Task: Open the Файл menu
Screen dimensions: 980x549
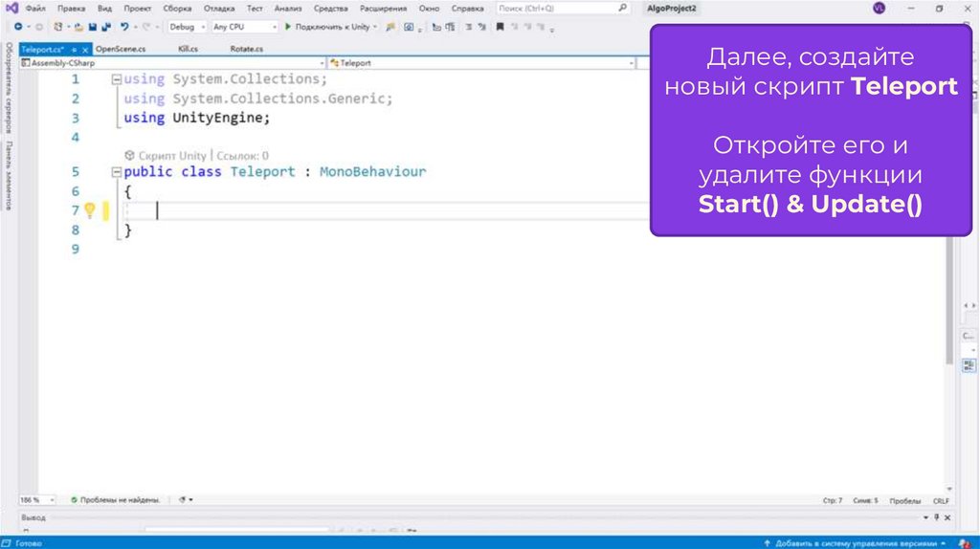Action: point(35,8)
